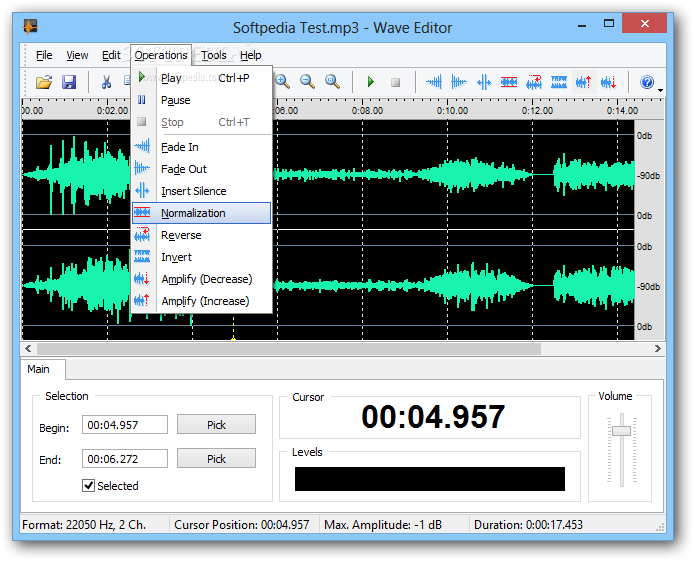Choose Pause in the Operations menu
Image resolution: width=694 pixels, height=561 pixels.
pos(201,100)
